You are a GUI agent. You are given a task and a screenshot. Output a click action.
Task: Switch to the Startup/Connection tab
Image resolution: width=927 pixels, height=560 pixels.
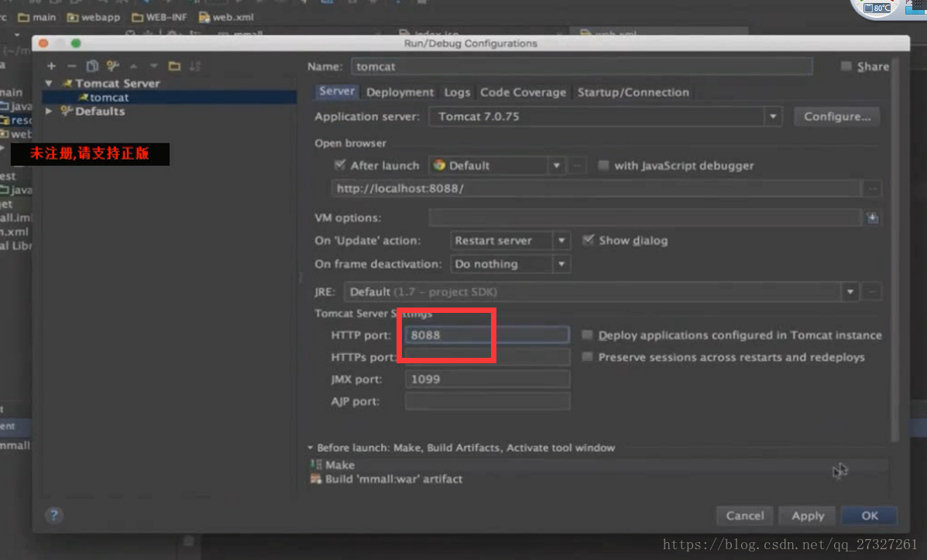coord(633,92)
